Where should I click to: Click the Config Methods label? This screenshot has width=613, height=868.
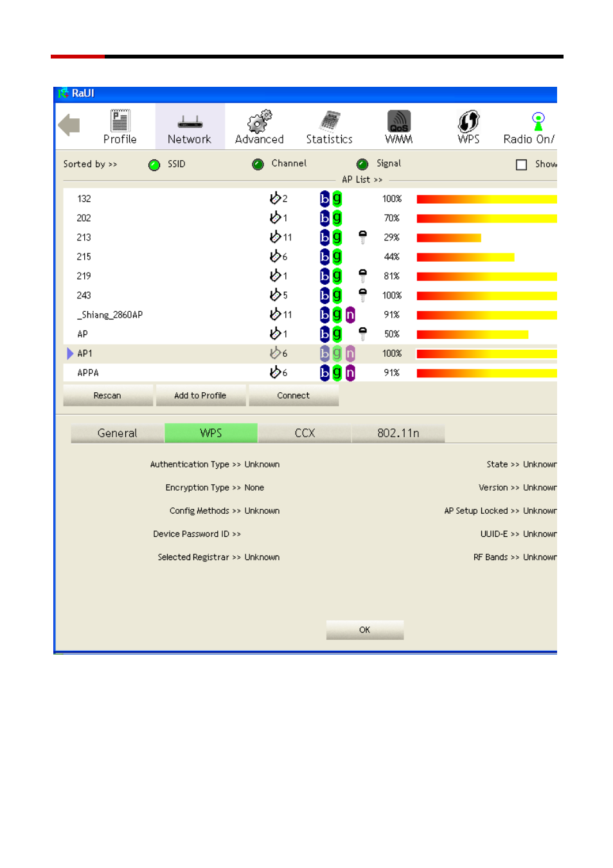point(199,511)
